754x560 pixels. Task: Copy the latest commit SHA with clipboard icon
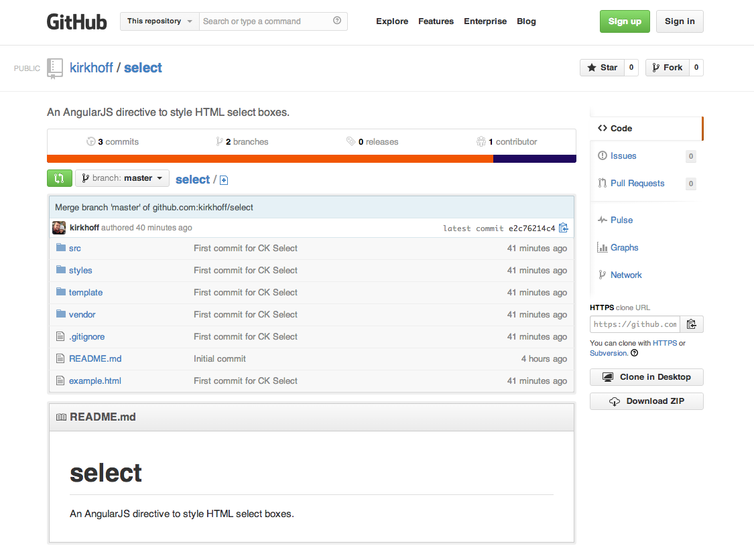tap(564, 228)
